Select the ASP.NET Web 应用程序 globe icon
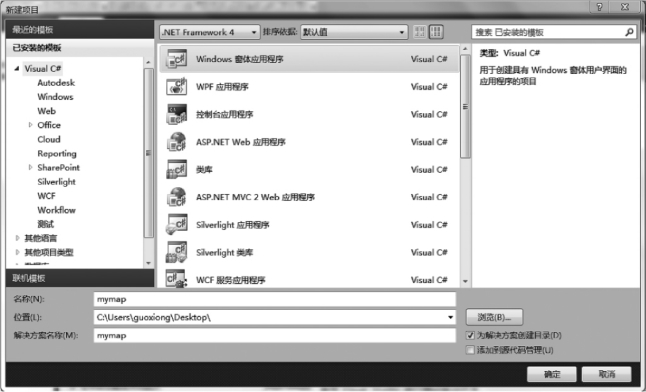The height and width of the screenshot is (392, 646). 176,142
